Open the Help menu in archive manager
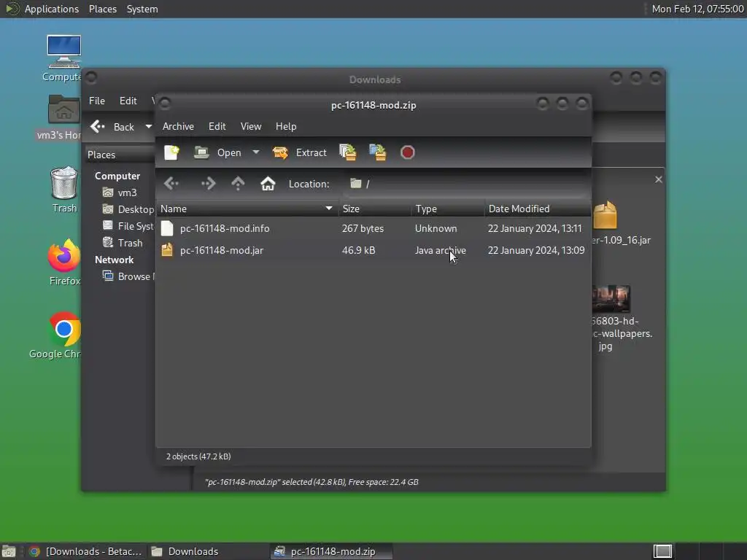The width and height of the screenshot is (747, 560). coord(286,127)
